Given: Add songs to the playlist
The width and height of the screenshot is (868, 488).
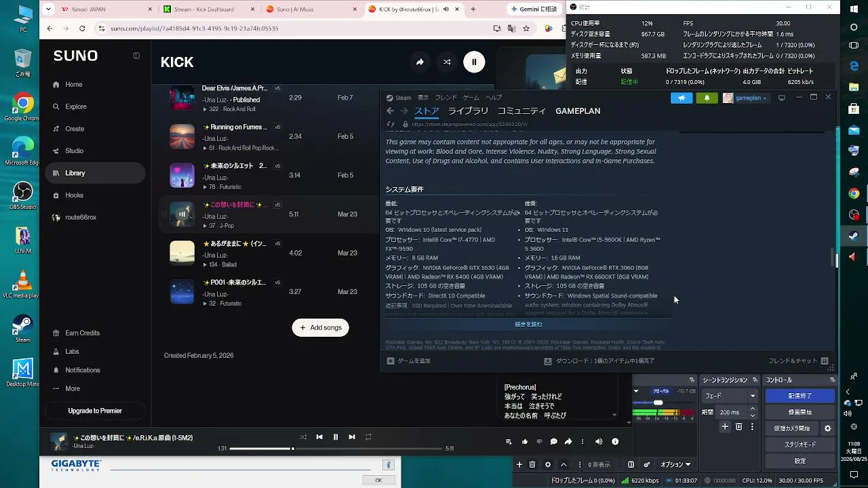Looking at the screenshot, I should tap(321, 327).
